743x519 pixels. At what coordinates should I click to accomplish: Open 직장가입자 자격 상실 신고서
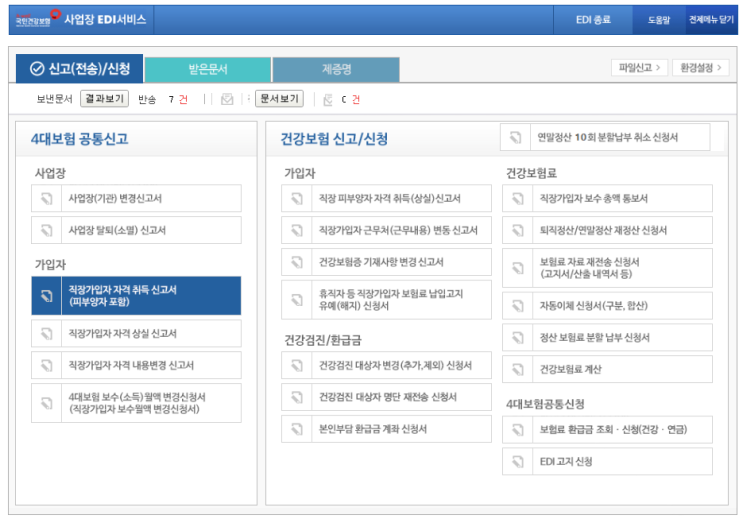[x=136, y=334]
